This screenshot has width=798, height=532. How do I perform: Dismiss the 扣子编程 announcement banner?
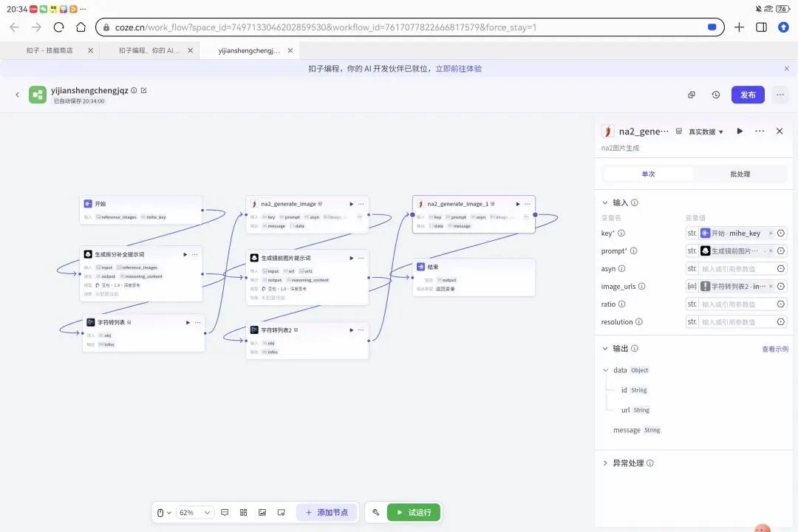[786, 69]
